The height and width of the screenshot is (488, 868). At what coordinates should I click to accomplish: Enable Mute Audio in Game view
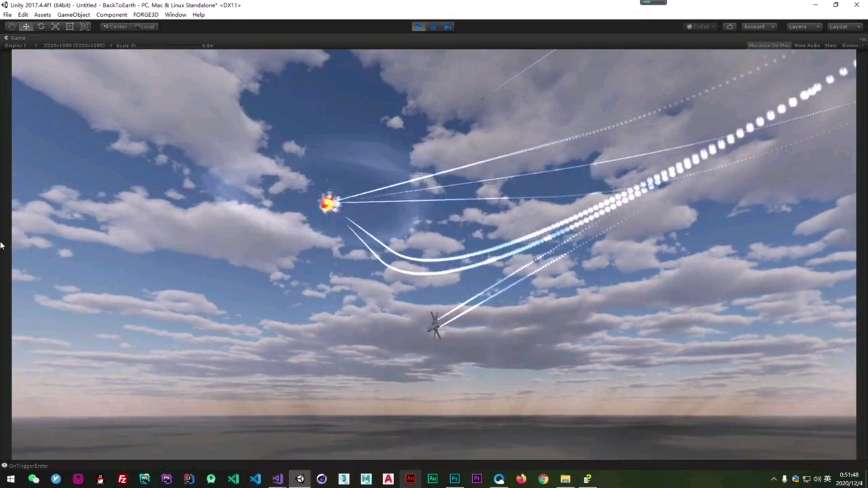(807, 45)
